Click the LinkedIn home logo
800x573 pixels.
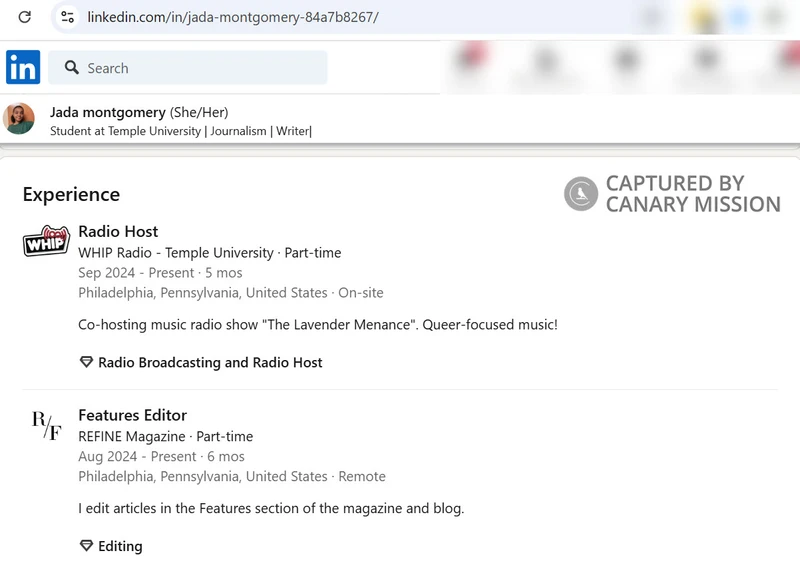coord(23,67)
